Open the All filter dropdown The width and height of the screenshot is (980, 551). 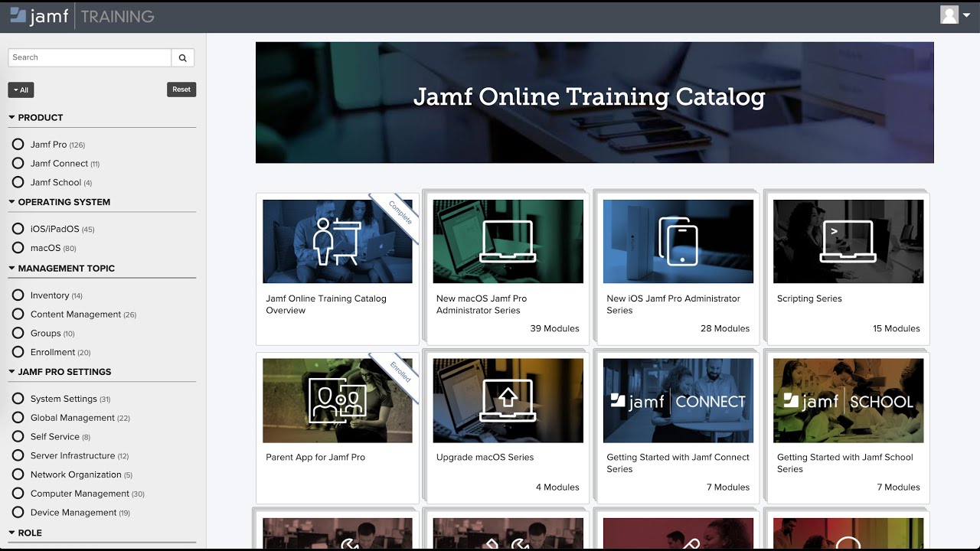21,90
